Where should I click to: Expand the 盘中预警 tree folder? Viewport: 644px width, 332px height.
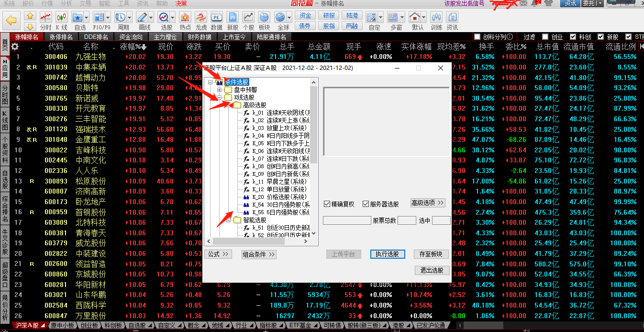click(220, 90)
